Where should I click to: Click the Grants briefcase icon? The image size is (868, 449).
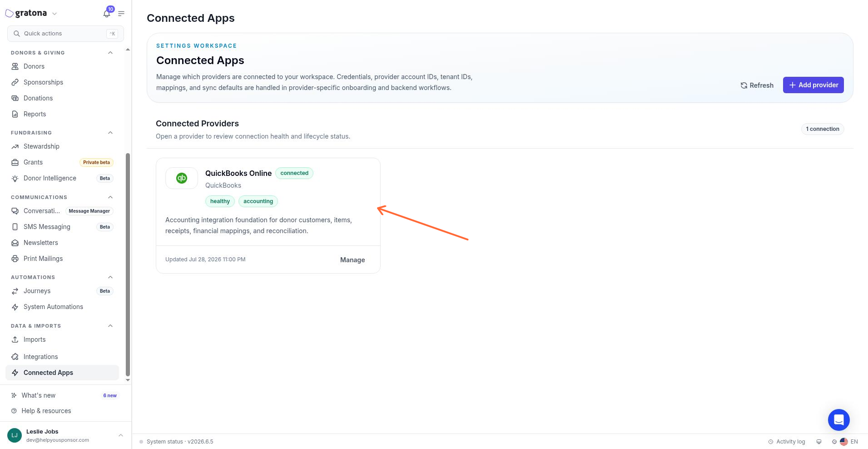point(15,162)
